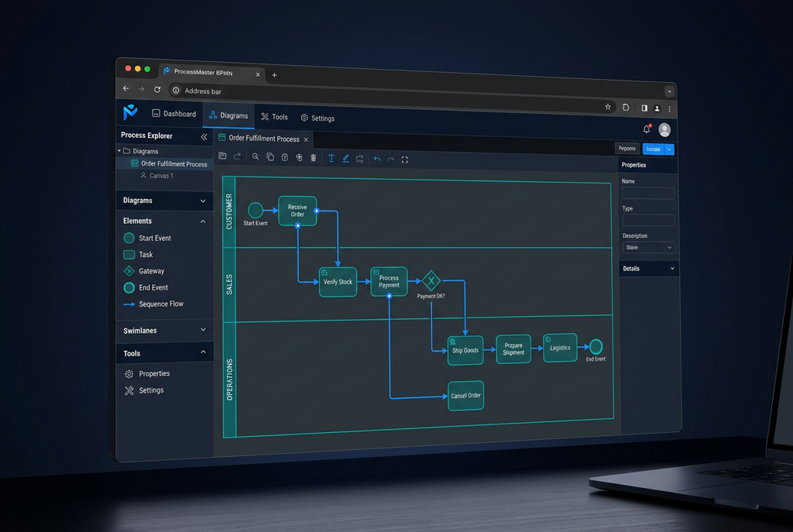Click the browser back arrow
The image size is (793, 532).
(126, 88)
